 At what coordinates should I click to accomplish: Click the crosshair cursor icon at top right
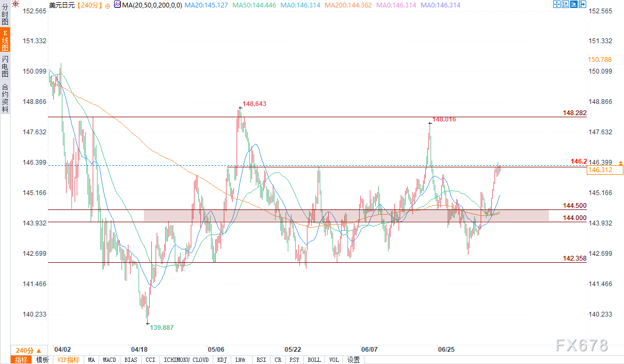[557, 5]
